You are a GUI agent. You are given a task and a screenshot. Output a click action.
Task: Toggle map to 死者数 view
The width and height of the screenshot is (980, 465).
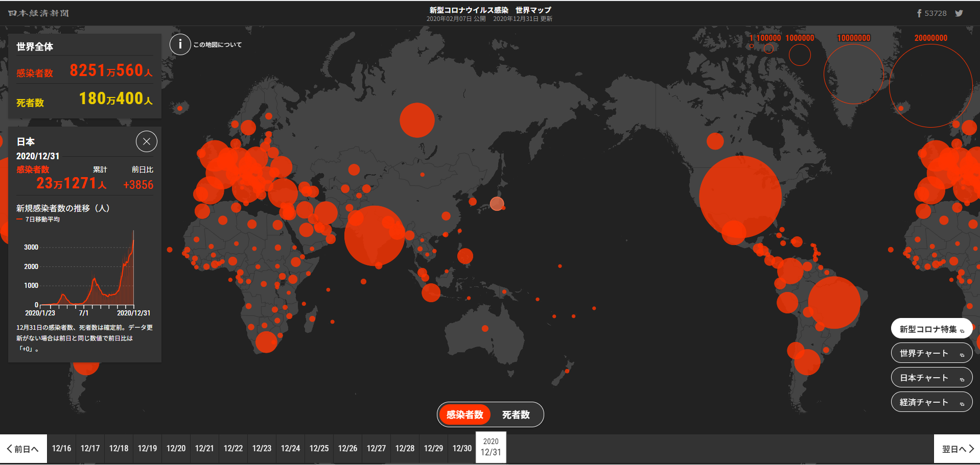516,414
